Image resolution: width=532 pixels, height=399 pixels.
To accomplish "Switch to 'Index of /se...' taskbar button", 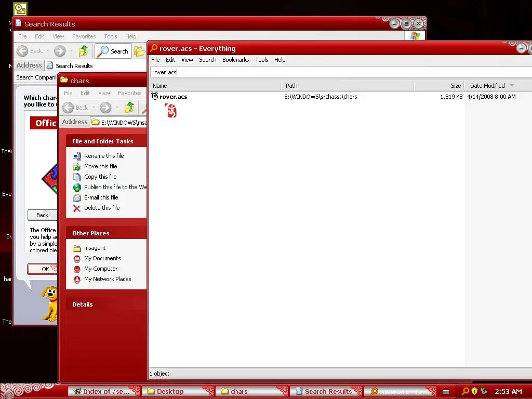I will coord(104,391).
